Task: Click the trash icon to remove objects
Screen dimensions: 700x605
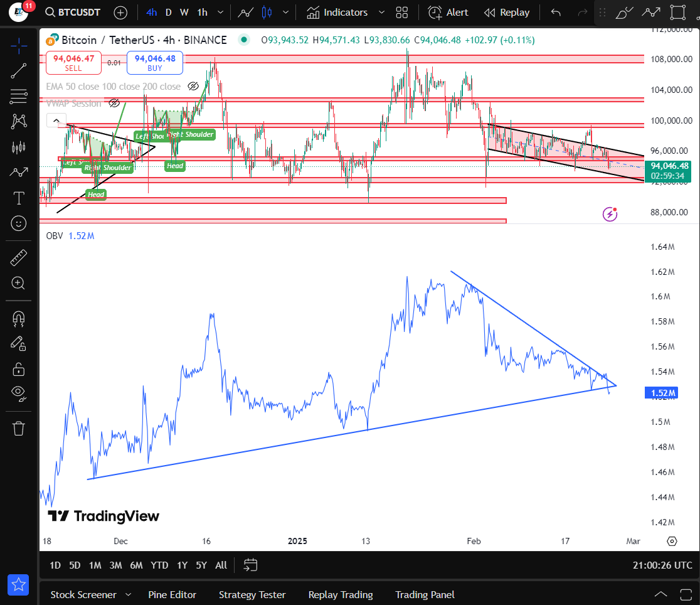Action: [19, 429]
